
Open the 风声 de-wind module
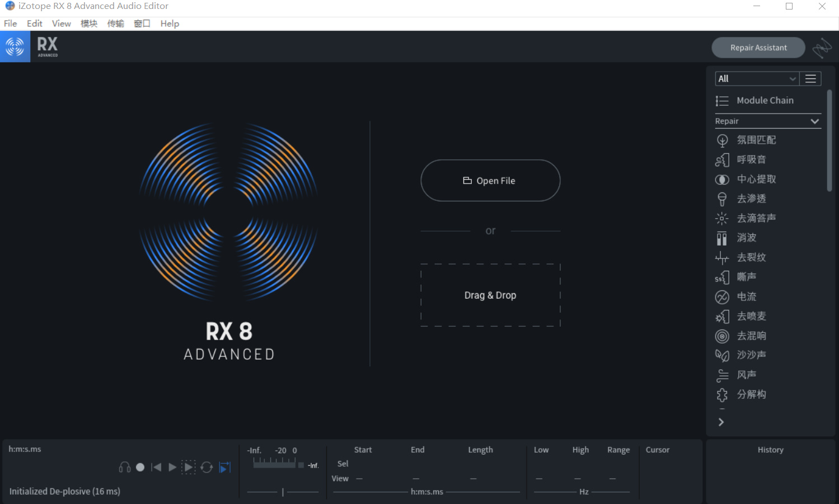tap(736, 375)
